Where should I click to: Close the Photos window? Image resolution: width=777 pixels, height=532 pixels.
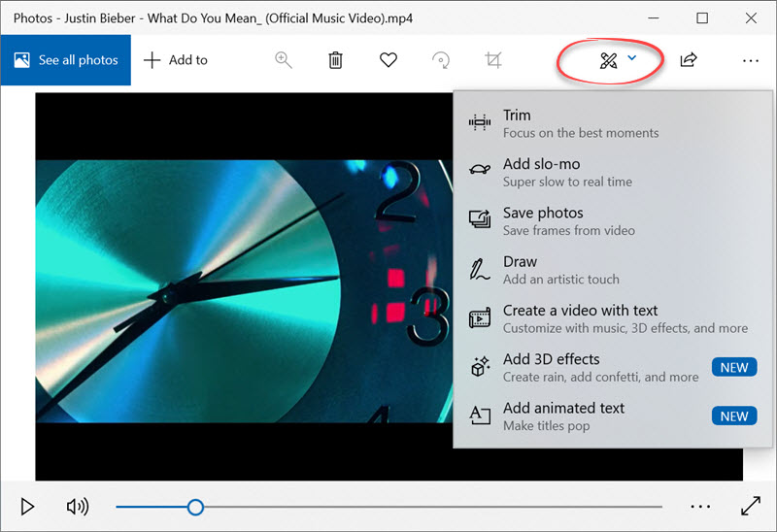coord(751,17)
